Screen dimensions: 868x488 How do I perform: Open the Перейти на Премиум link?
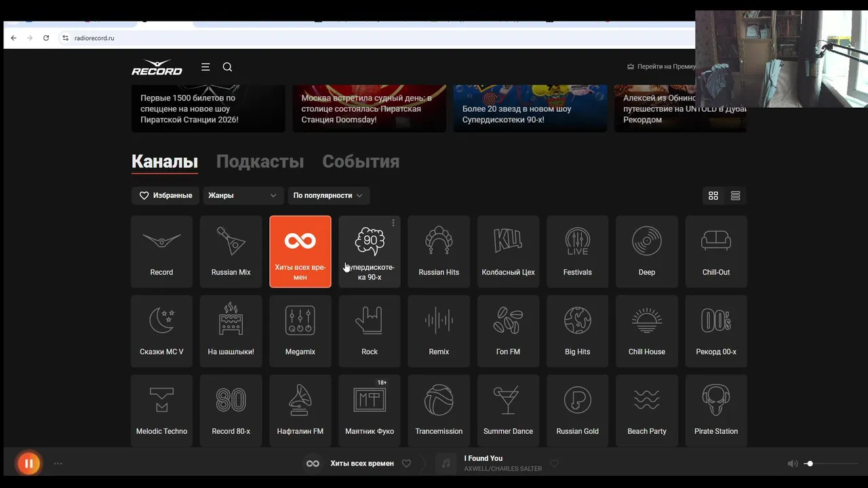click(661, 66)
